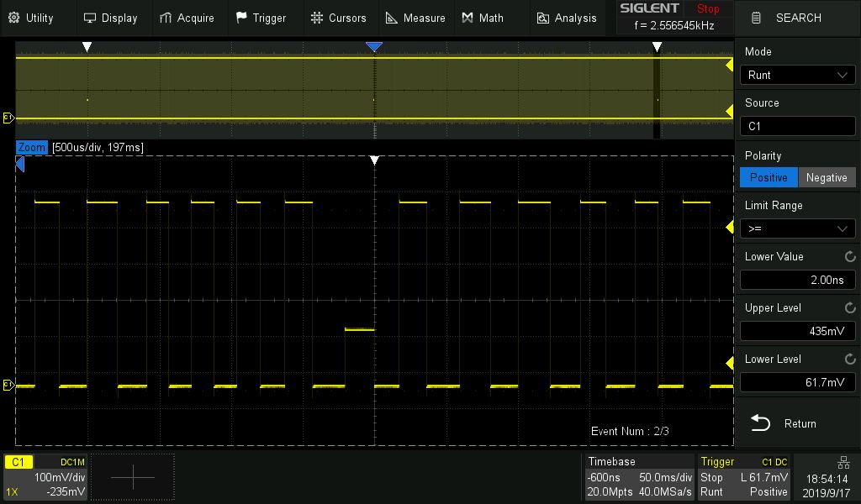Open the Source dropdown showing C1
Image resolution: width=861 pixels, height=504 pixels.
(797, 126)
